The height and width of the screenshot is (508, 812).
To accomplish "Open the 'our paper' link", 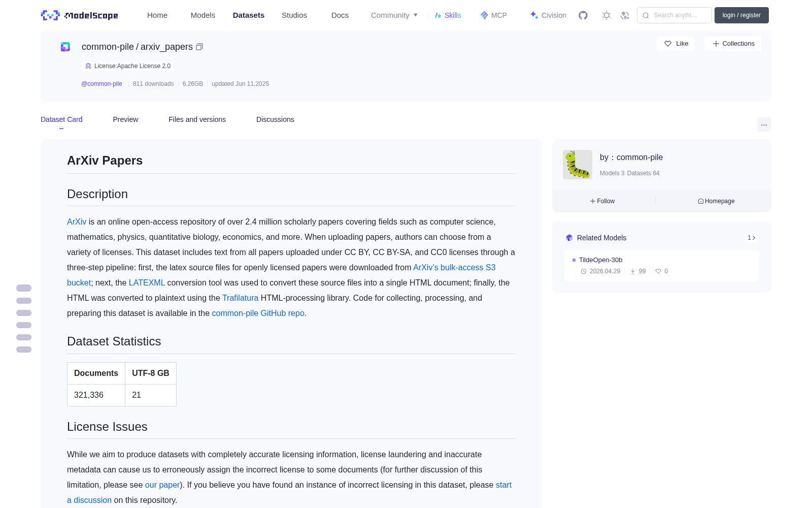I will 162,485.
